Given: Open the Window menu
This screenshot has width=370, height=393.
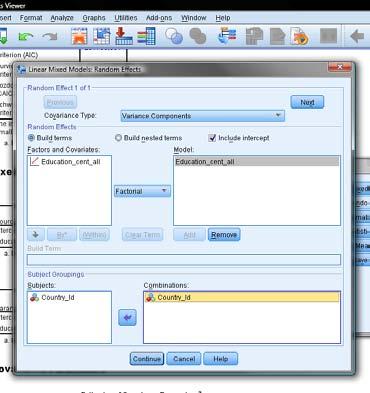Looking at the screenshot, I should (194, 18).
